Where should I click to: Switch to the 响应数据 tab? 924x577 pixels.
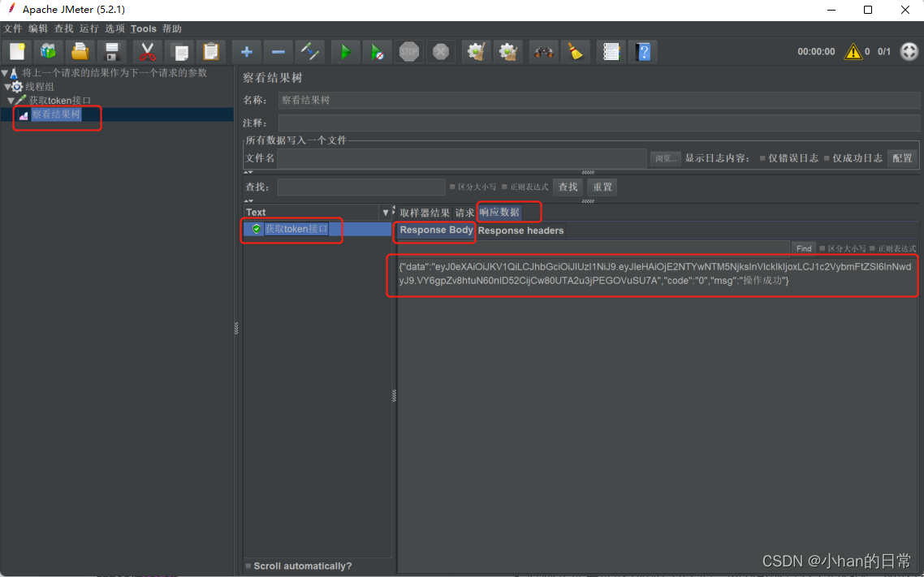pos(499,212)
